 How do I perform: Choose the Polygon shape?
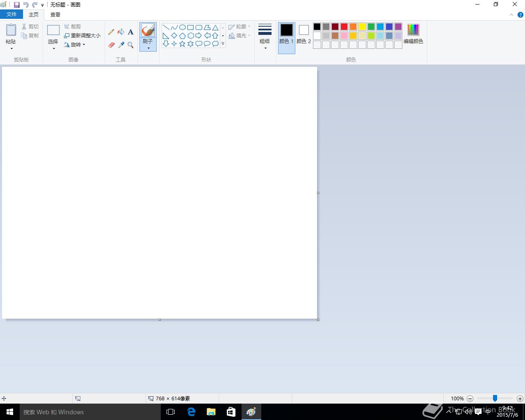pyautogui.click(x=207, y=27)
